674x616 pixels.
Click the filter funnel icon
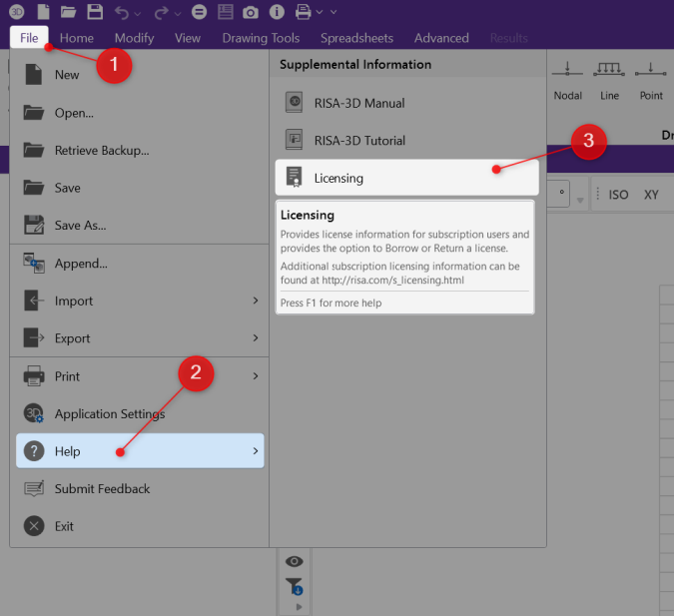point(294,586)
